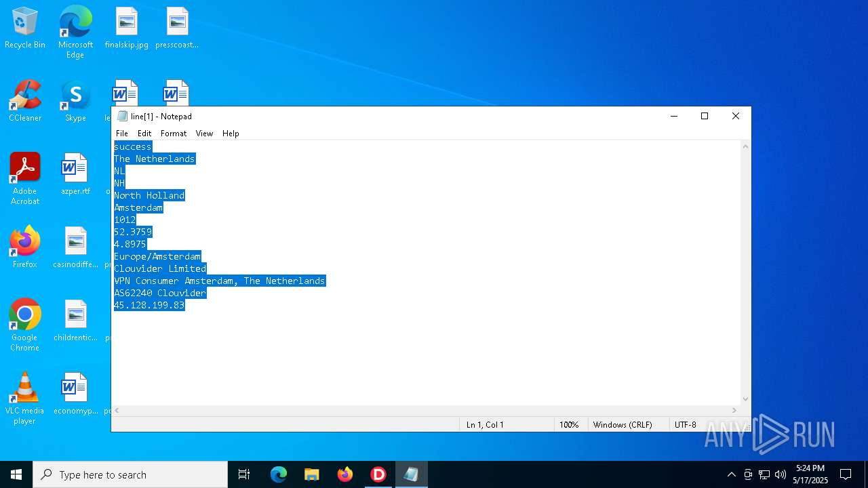Launch Microsoft Edge from desktop
The width and height of the screenshot is (868, 488).
(x=75, y=32)
